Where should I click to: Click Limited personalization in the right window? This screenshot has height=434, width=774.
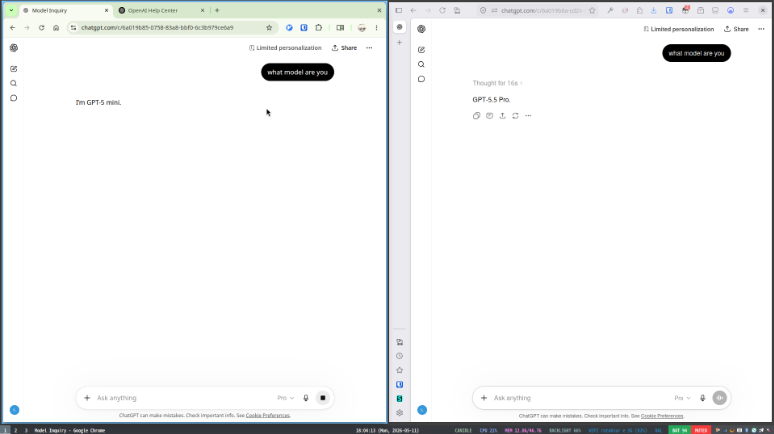click(679, 29)
